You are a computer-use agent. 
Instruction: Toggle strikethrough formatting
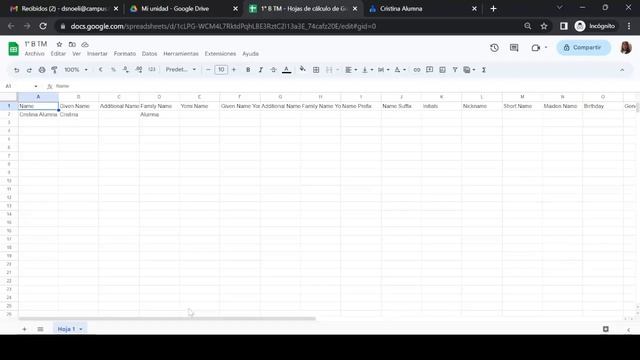coord(273,70)
